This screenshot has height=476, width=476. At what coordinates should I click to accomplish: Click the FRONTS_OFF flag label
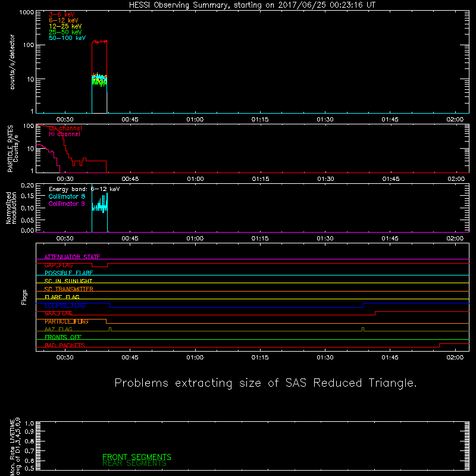tap(63, 337)
